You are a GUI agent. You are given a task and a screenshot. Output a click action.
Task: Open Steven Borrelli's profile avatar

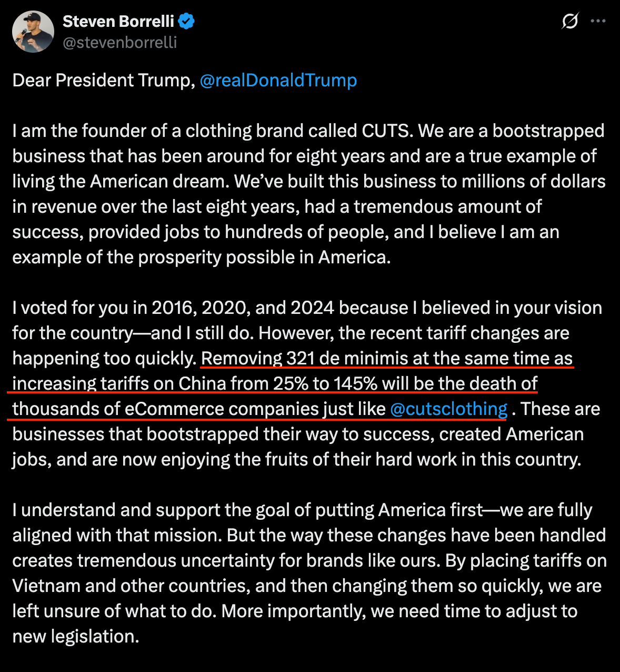[x=33, y=32]
